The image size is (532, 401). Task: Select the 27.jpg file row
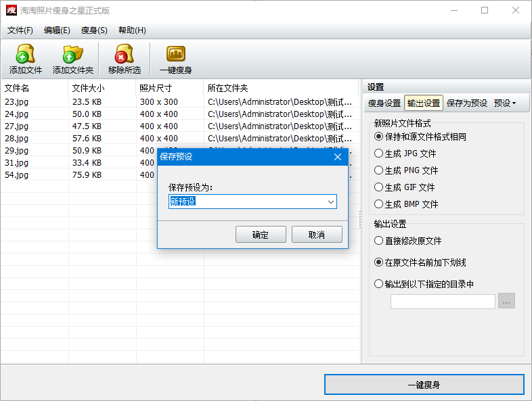pyautogui.click(x=179, y=126)
